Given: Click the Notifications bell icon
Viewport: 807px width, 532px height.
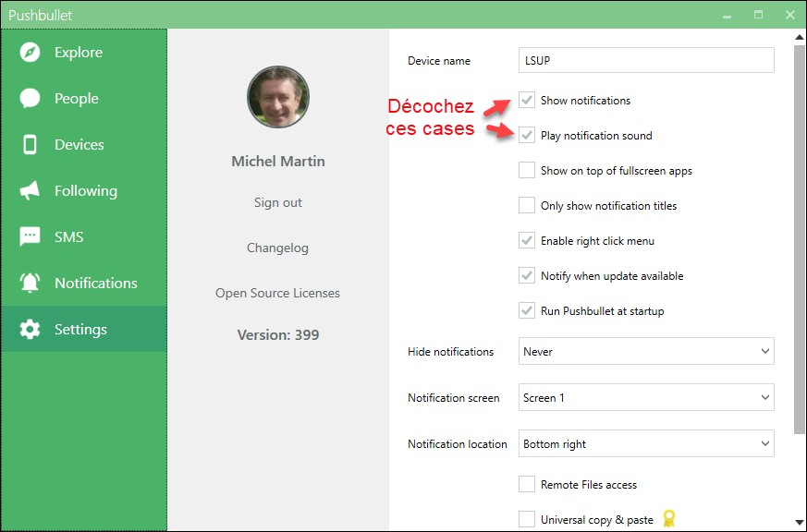Looking at the screenshot, I should (x=31, y=284).
